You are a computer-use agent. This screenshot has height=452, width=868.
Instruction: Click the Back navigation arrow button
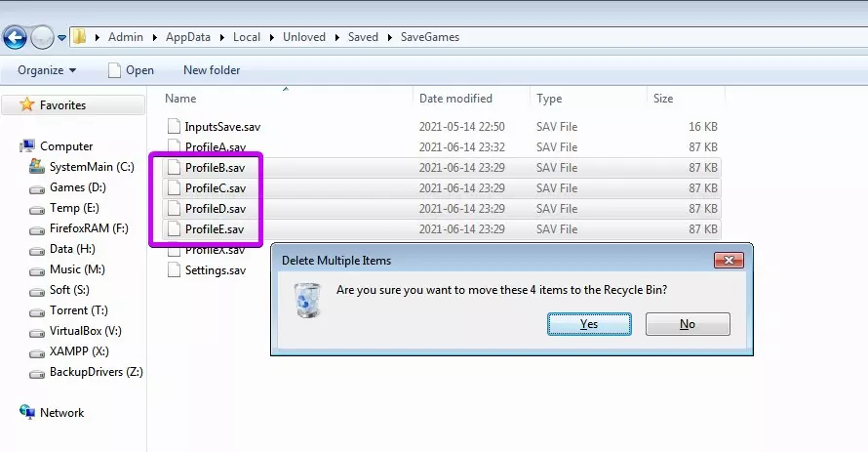pos(15,38)
